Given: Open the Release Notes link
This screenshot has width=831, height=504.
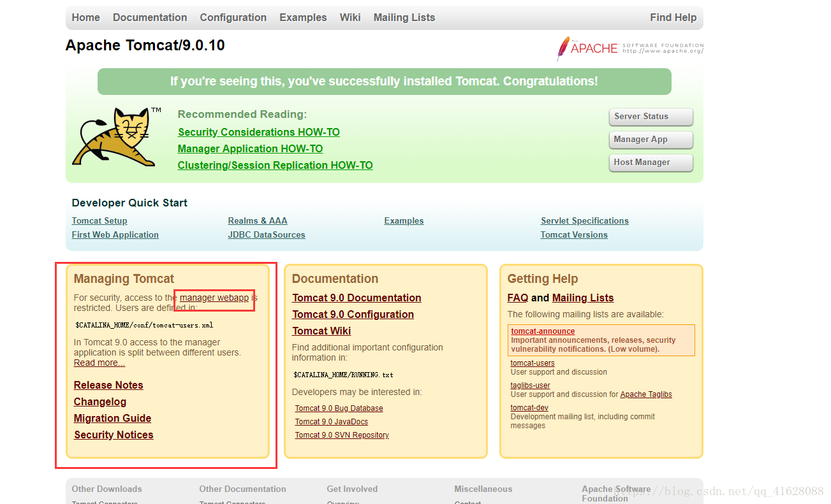Looking at the screenshot, I should click(108, 385).
